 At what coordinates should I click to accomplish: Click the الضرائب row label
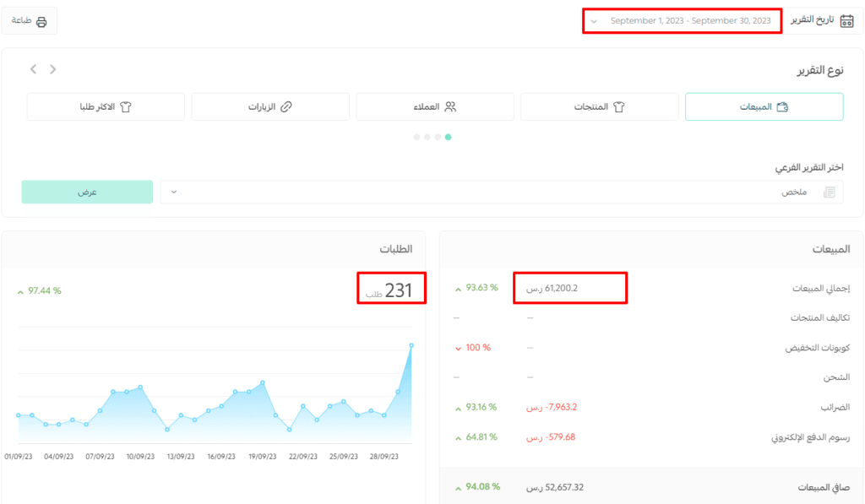(x=835, y=408)
